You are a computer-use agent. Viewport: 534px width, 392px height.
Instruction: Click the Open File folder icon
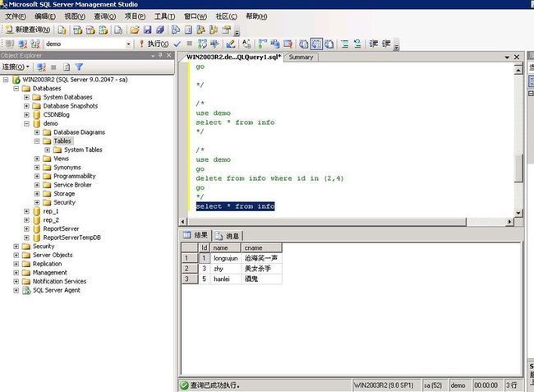135,30
